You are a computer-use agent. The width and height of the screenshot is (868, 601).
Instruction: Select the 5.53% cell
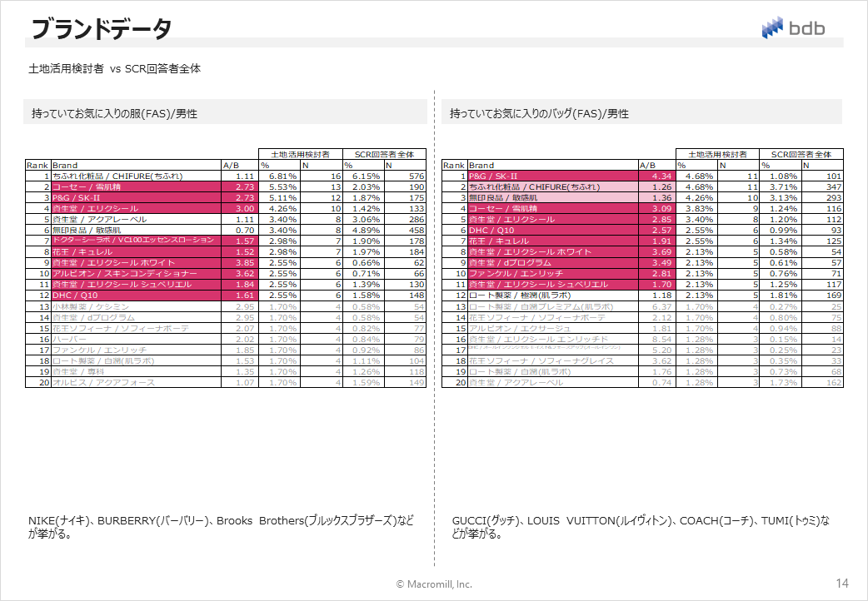point(280,187)
